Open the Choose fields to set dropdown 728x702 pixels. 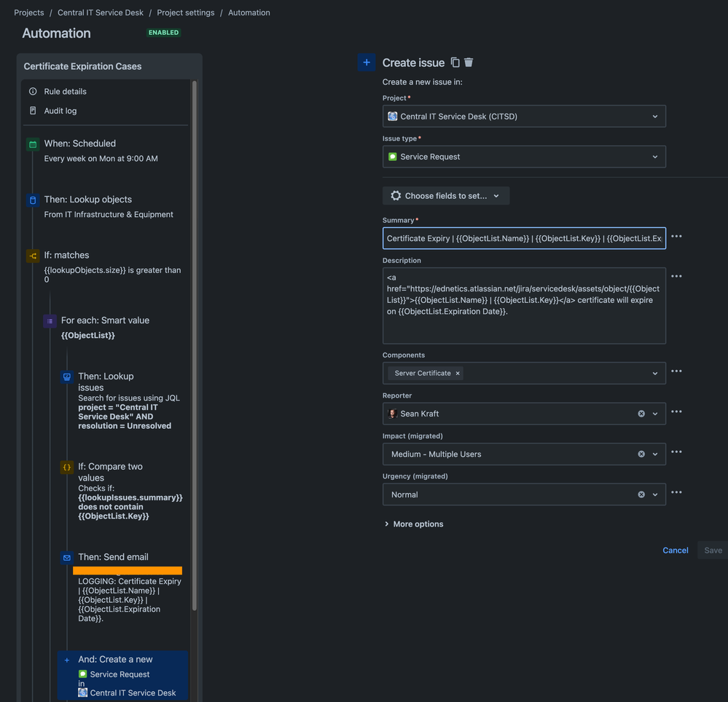coord(446,196)
